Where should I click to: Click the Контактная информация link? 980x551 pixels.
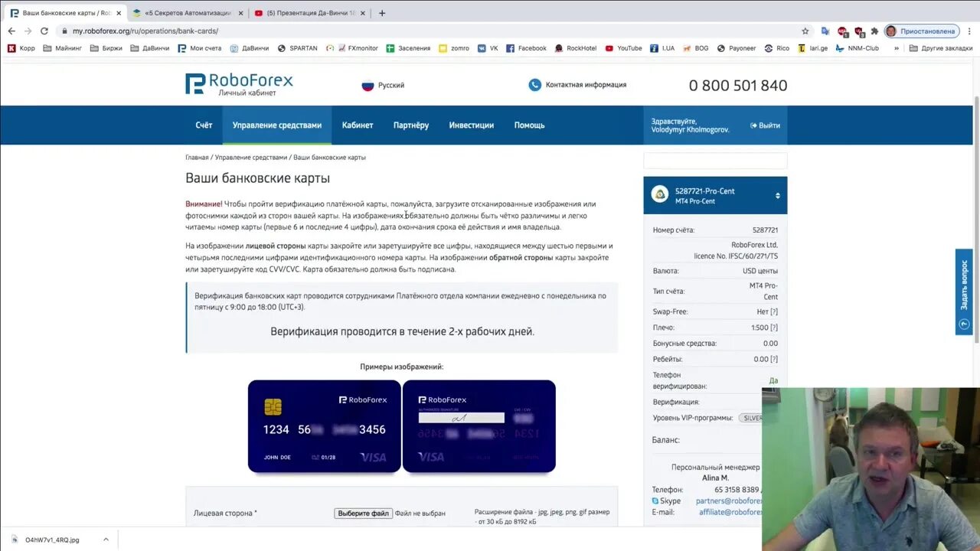586,85
